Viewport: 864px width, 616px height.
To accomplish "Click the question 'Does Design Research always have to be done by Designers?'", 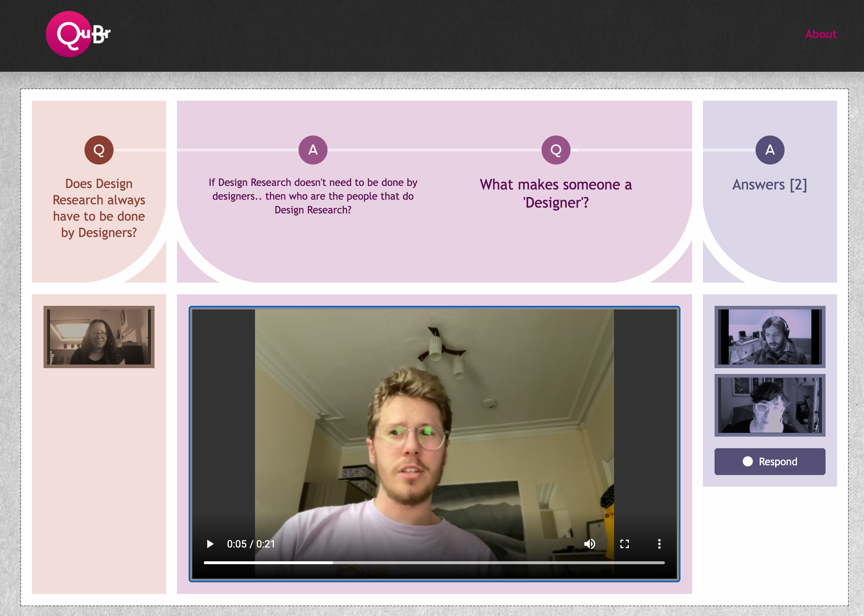I will [98, 208].
